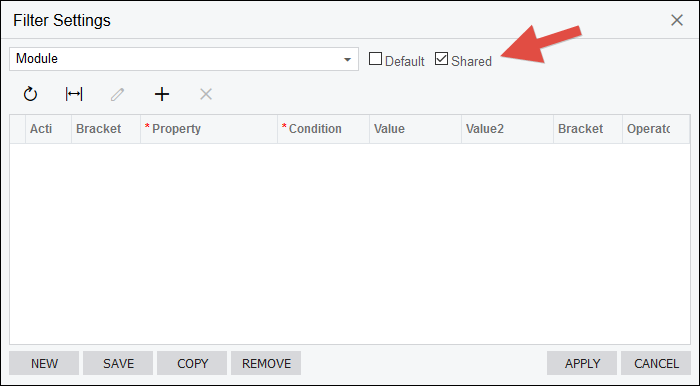This screenshot has height=386, width=700.
Task: Click the Fit to Screen column icon
Action: click(x=74, y=94)
